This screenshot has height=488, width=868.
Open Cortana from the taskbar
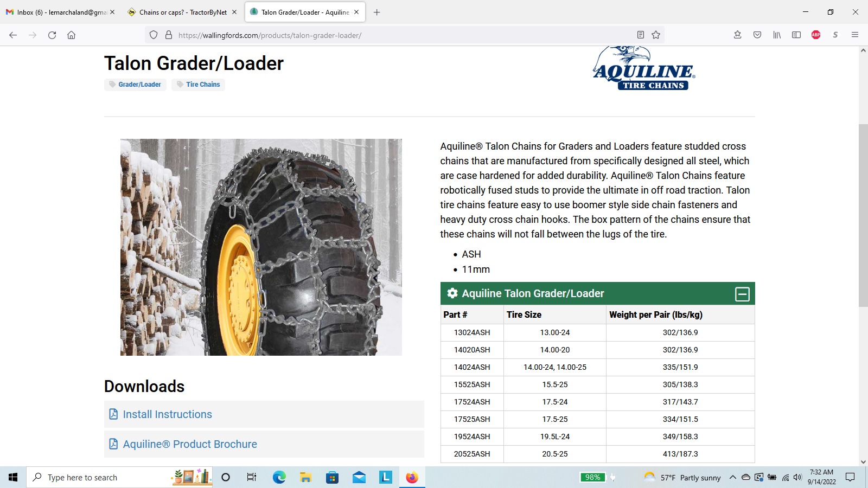[226, 477]
